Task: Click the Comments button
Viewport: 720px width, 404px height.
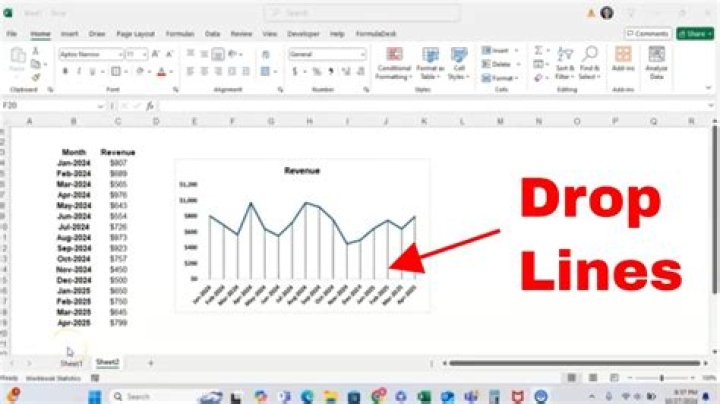Action: [646, 33]
